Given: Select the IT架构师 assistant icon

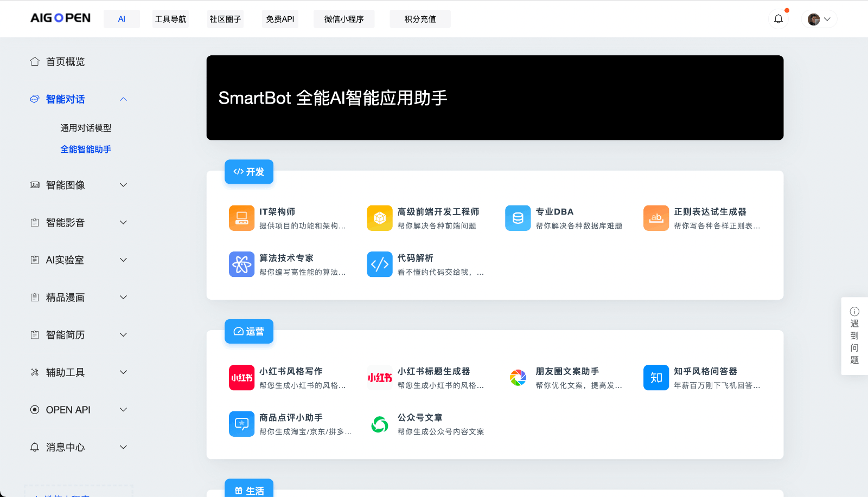Looking at the screenshot, I should pos(241,218).
